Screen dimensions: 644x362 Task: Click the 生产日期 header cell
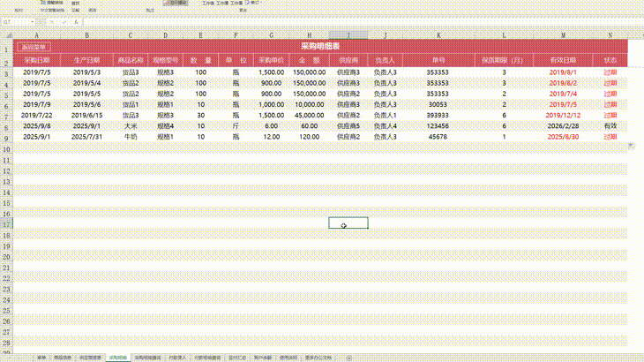[x=86, y=60]
